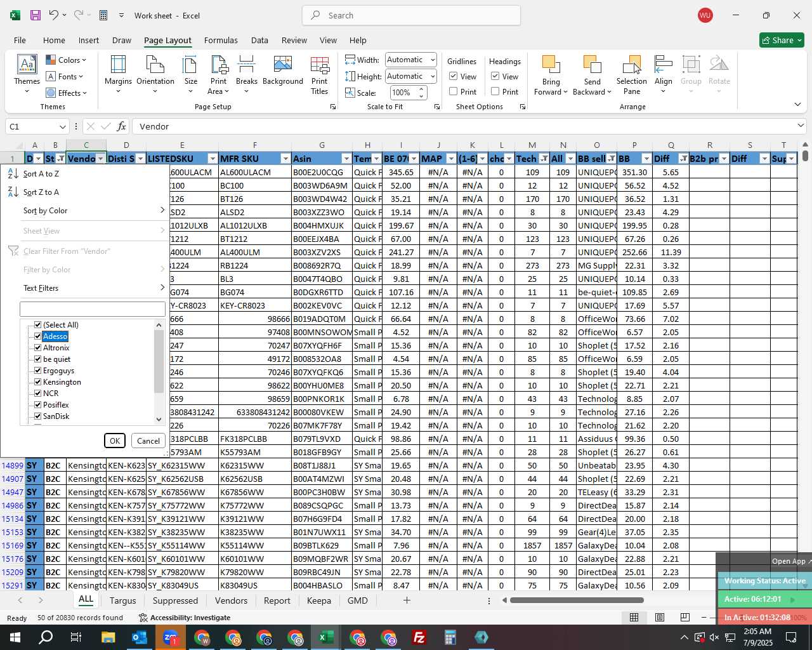Open the calculator quick access icon
812x650 pixels.
click(x=103, y=15)
